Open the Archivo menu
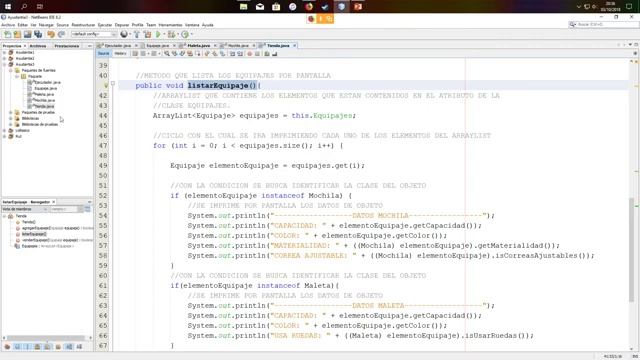Image resolution: width=640 pixels, height=360 pixels. tap(8, 25)
